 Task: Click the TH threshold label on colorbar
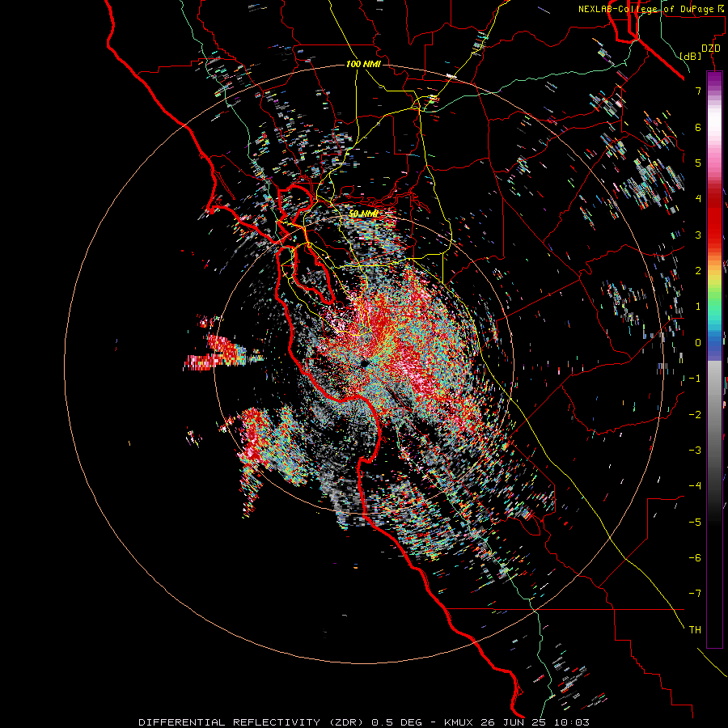695,630
